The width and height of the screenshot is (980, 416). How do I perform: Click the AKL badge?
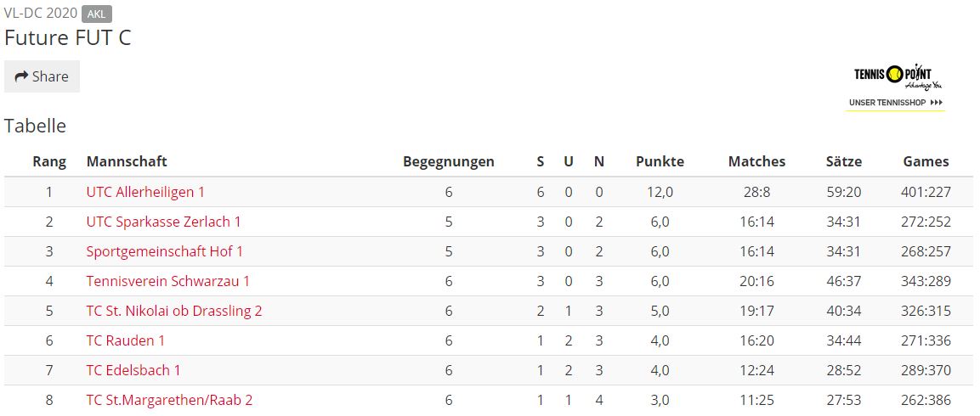(x=97, y=14)
